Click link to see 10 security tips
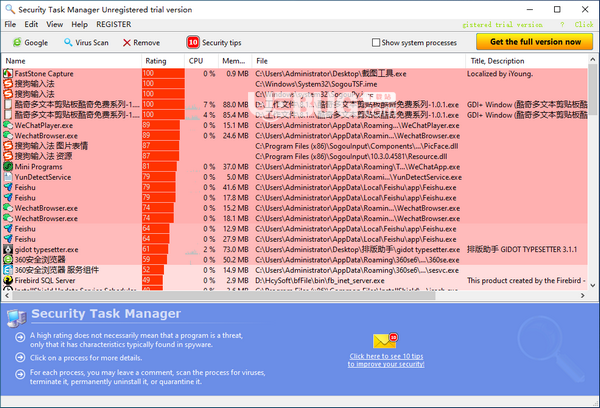Screen dimensions: 600x408 [386, 360]
